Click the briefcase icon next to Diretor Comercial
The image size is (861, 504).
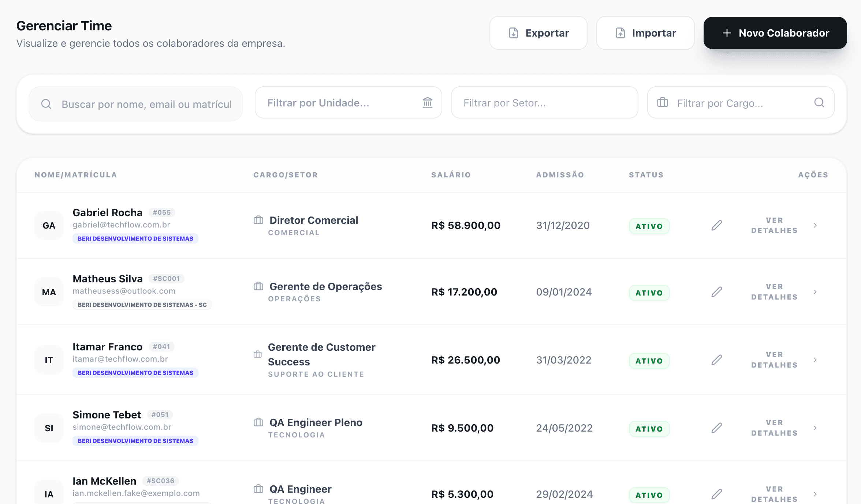tap(258, 220)
